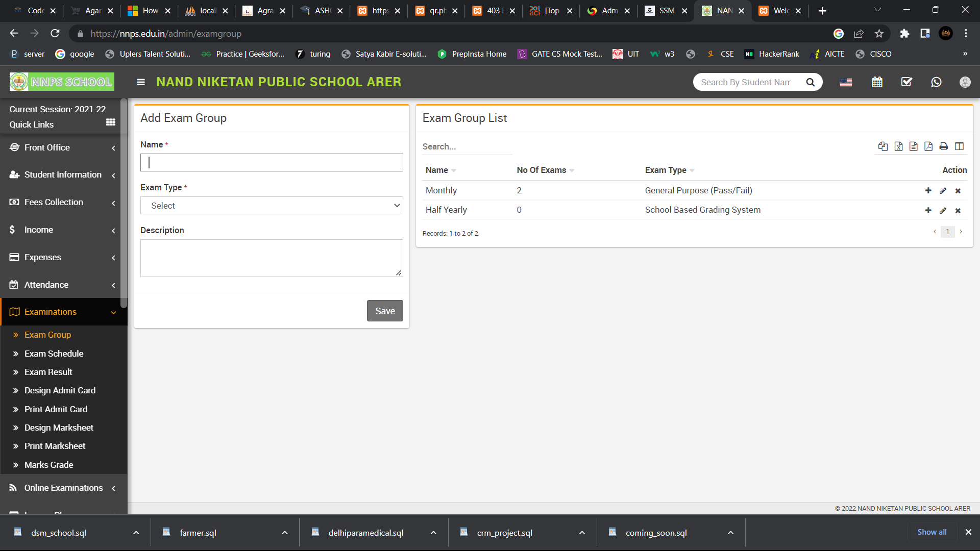Open Marks Grade

click(48, 465)
